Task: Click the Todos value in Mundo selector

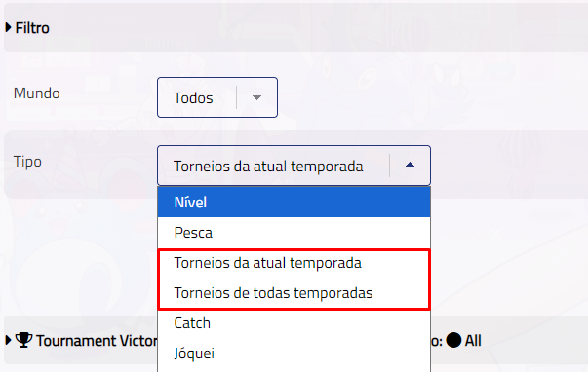Action: (193, 98)
